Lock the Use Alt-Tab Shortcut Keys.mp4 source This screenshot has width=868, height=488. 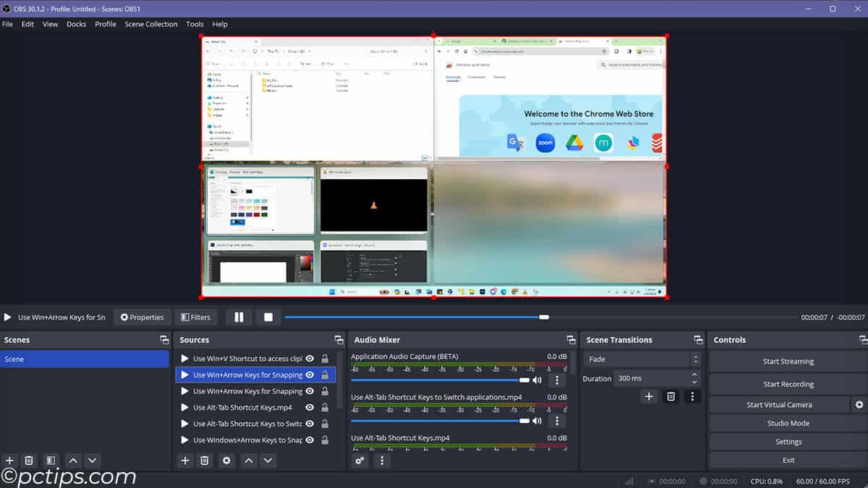[324, 406]
